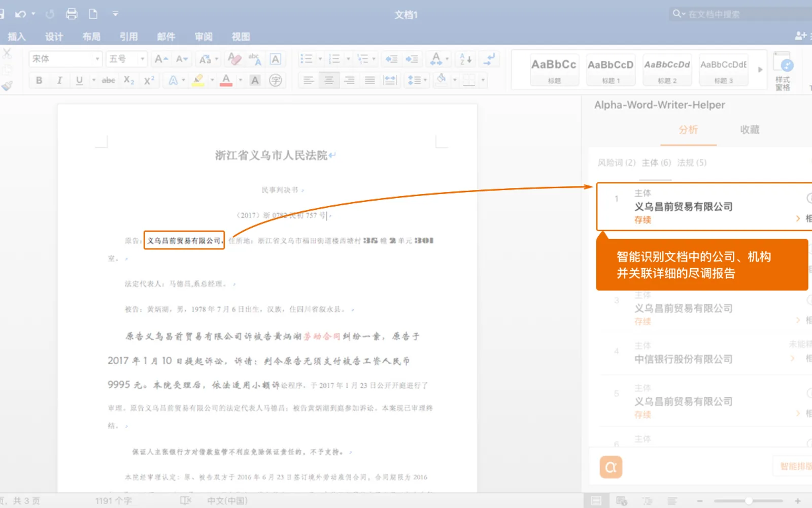The image size is (812, 508).
Task: Click the 法规 (5) filter
Action: [x=692, y=163]
